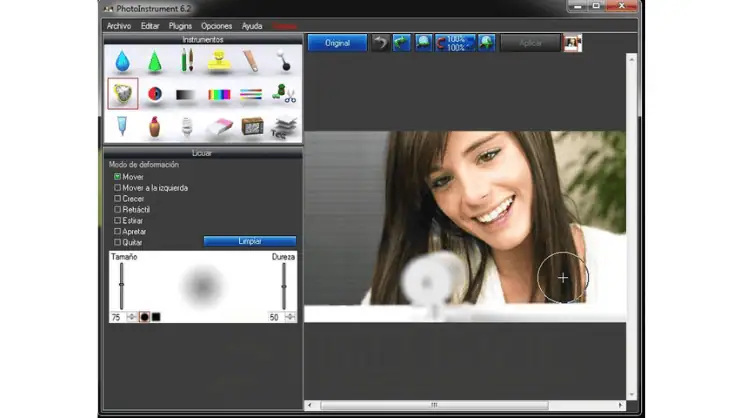
Task: Click the Limpiar button
Action: click(x=250, y=241)
